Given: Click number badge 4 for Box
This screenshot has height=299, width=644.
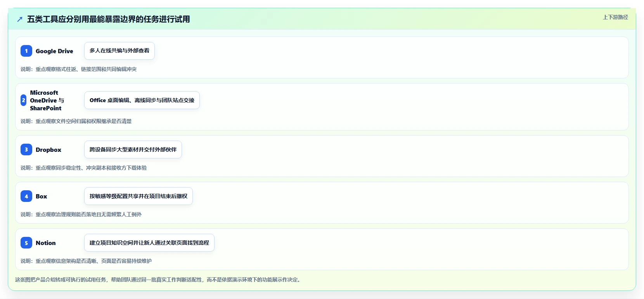Looking at the screenshot, I should pos(26,196).
